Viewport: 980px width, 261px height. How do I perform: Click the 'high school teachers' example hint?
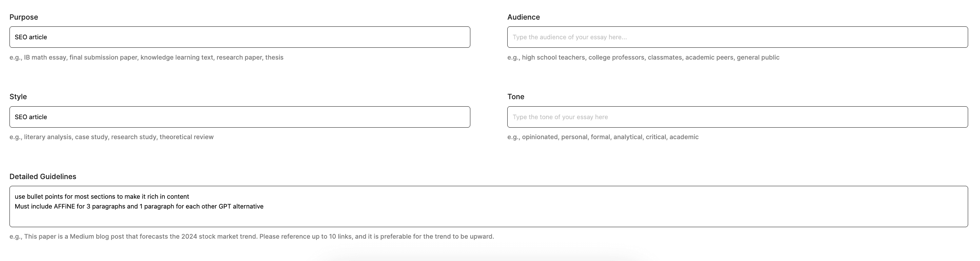click(x=553, y=57)
